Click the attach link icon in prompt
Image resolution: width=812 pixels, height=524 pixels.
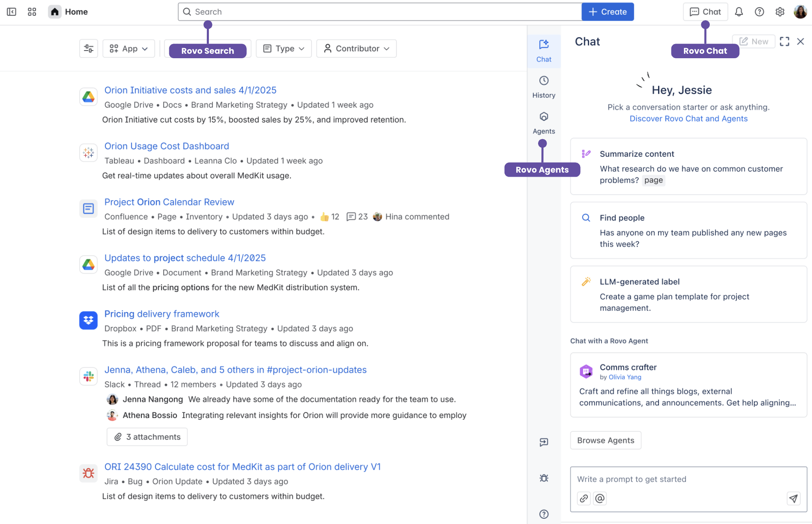(x=584, y=499)
